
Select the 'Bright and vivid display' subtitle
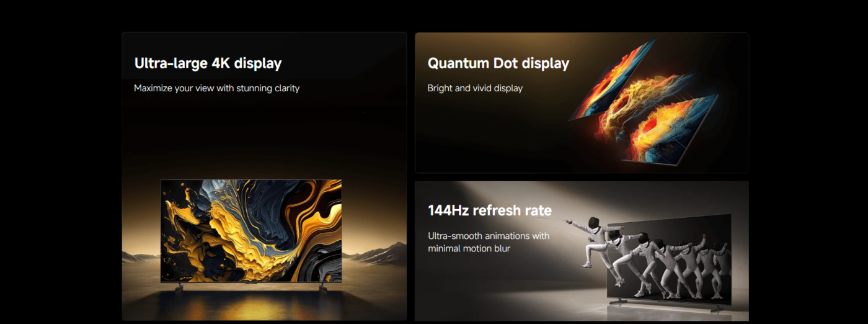pyautogui.click(x=475, y=88)
